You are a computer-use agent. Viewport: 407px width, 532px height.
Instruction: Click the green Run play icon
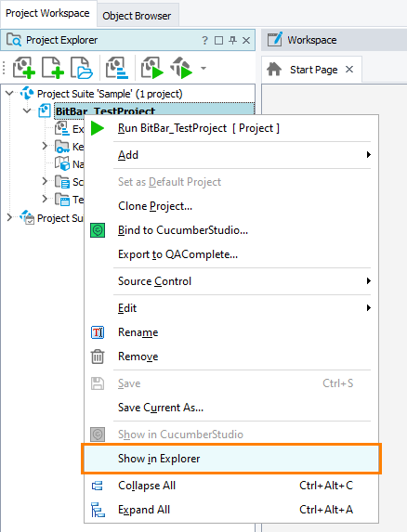[98, 128]
